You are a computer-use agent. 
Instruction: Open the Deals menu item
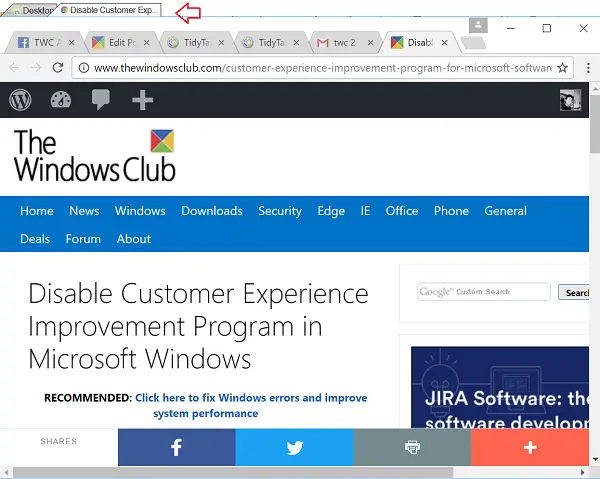35,239
